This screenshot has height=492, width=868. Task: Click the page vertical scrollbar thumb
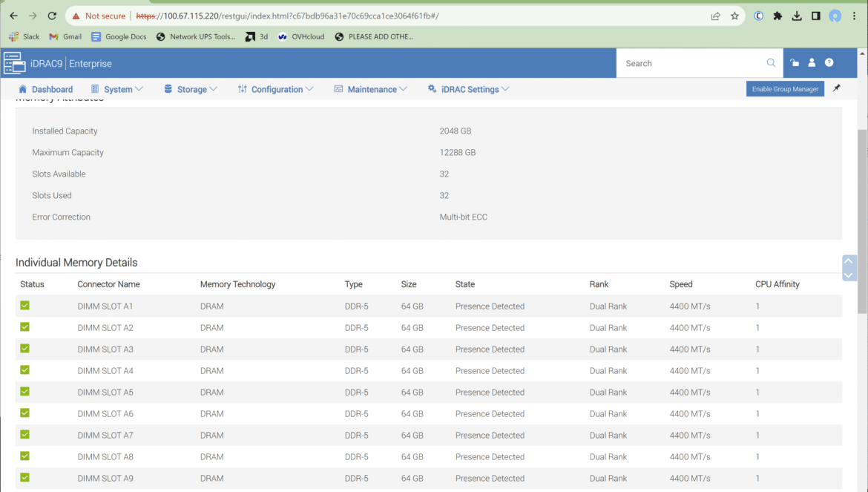[862, 221]
